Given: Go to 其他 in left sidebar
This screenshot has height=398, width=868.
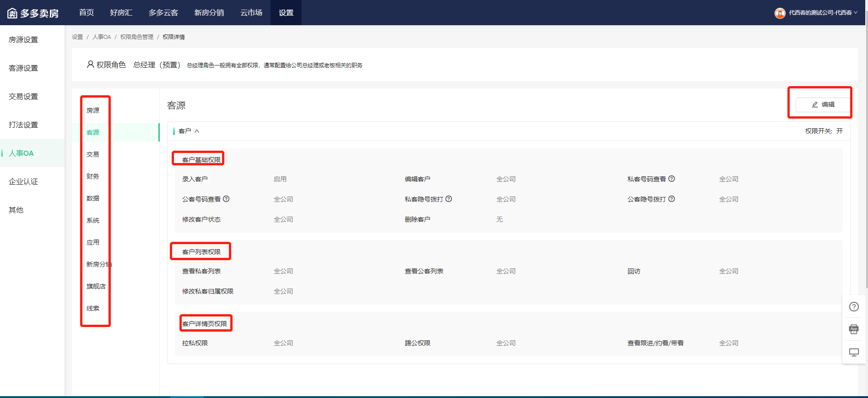Looking at the screenshot, I should [x=16, y=210].
